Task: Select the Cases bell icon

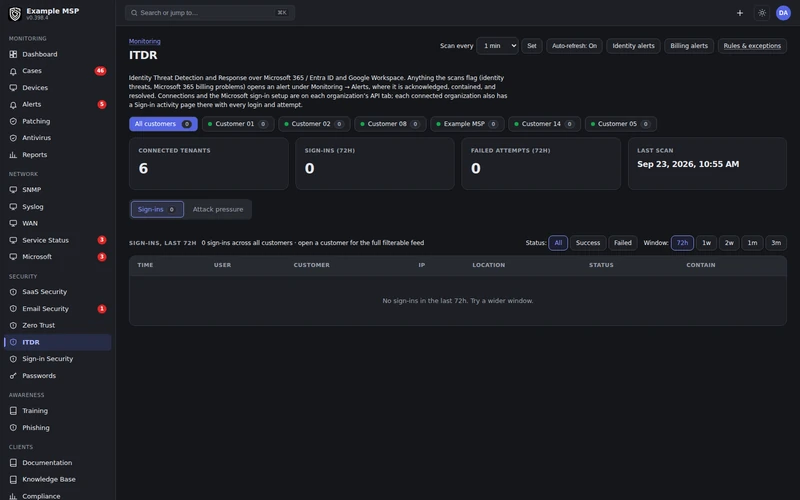Action: [x=13, y=71]
